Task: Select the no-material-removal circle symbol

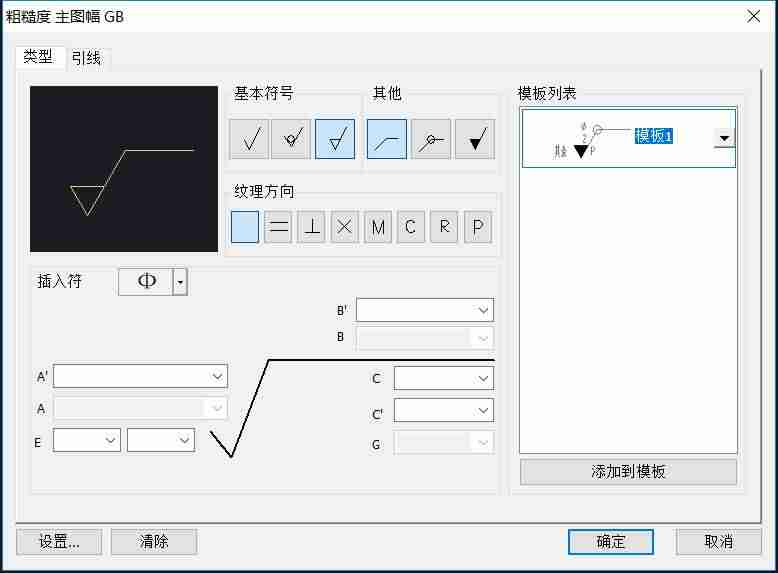Action: (291, 139)
